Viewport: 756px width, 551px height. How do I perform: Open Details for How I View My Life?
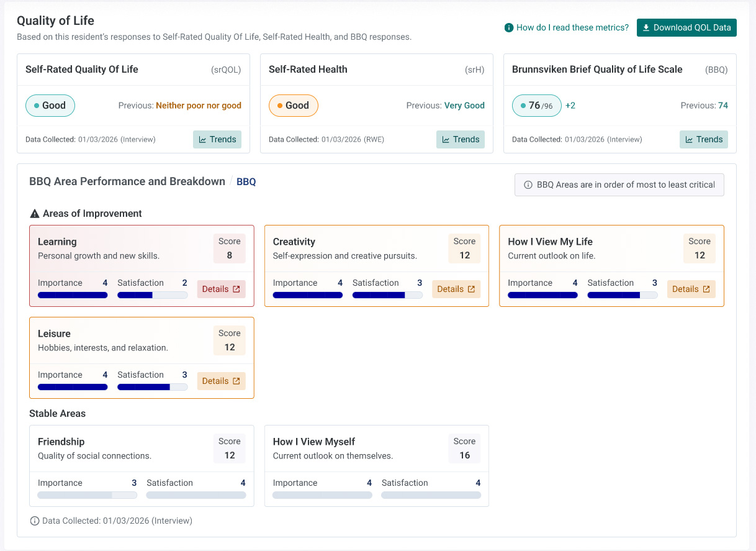(x=691, y=289)
